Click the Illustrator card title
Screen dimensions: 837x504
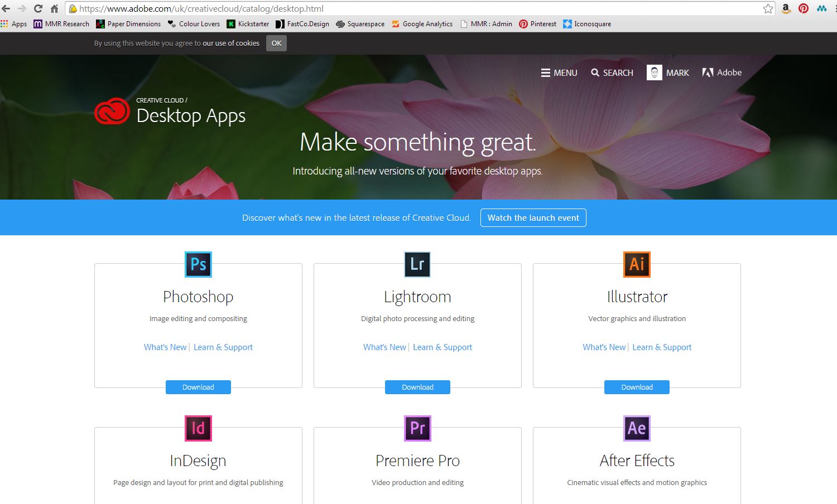[637, 297]
